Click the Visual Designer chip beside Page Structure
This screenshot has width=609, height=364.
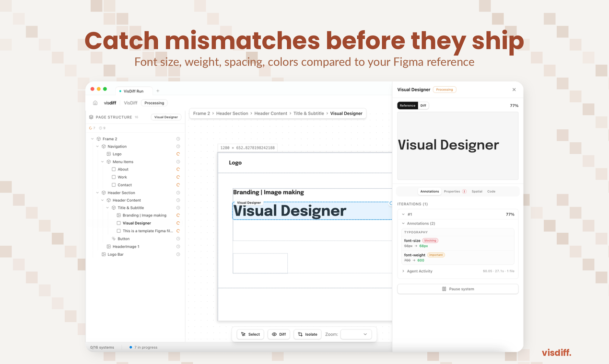pos(166,117)
